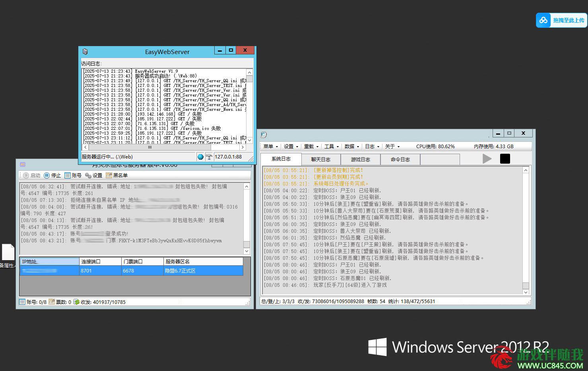Click the game server window title icon
The height and width of the screenshot is (371, 588).
(264, 135)
